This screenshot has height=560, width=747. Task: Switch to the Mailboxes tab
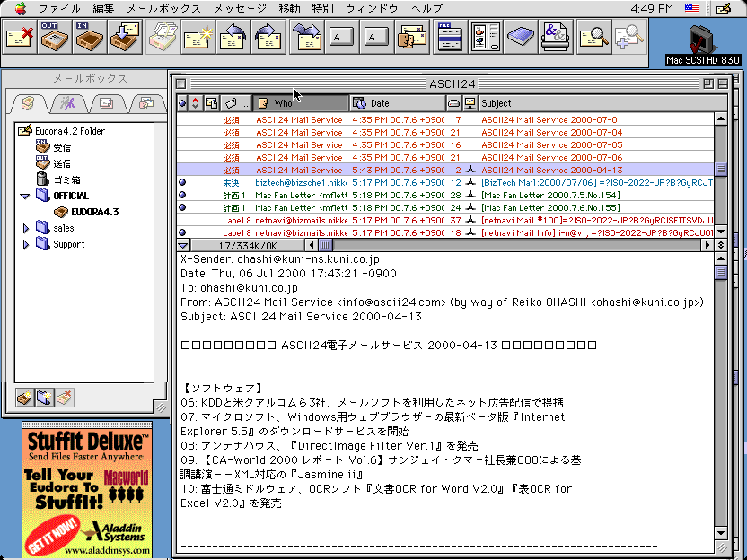[x=29, y=103]
